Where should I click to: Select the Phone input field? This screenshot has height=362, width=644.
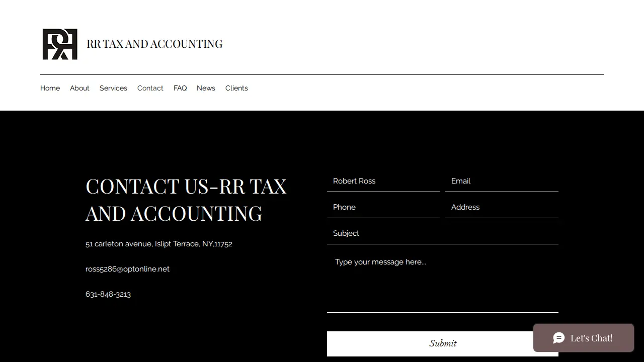click(383, 207)
